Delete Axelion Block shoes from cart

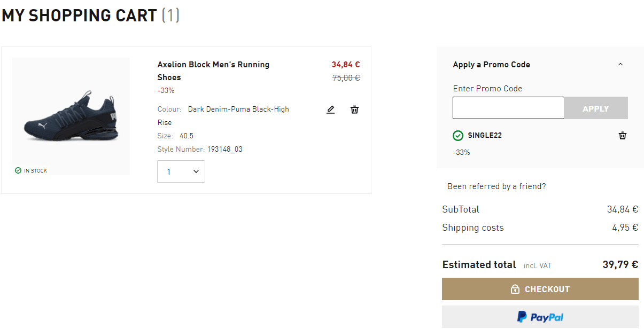pyautogui.click(x=354, y=109)
